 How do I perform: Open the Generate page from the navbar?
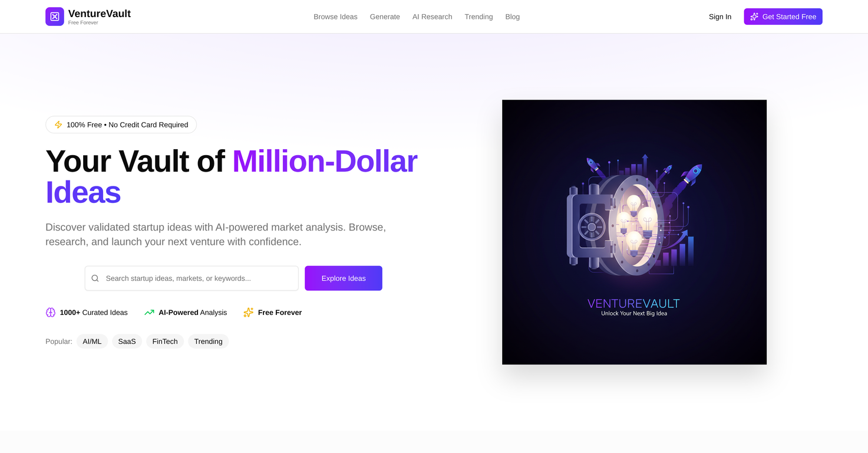click(385, 17)
